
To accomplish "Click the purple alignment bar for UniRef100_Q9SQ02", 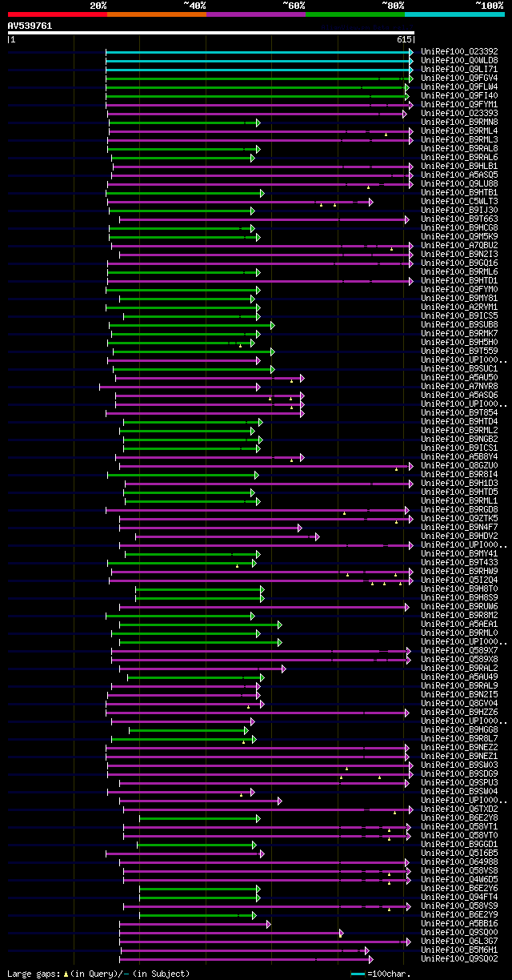I will coord(246,958).
